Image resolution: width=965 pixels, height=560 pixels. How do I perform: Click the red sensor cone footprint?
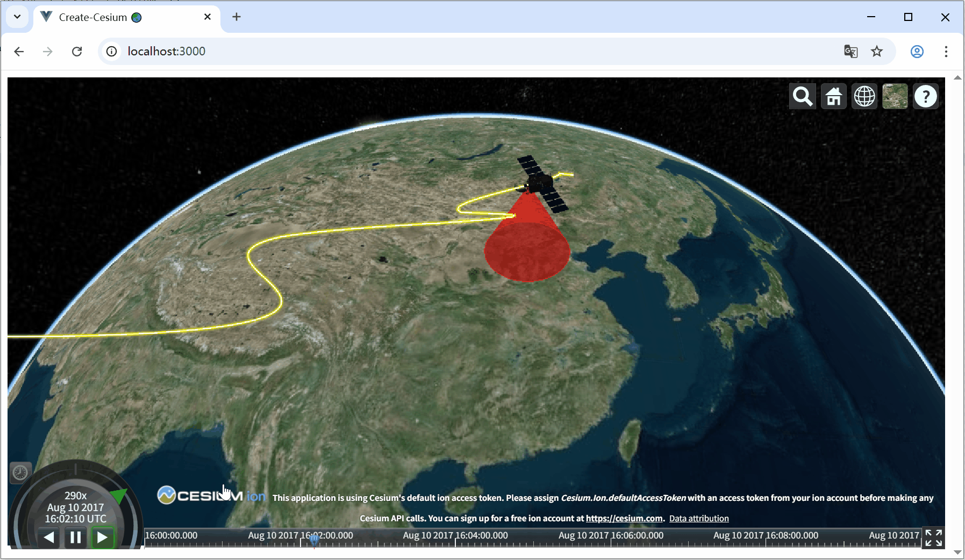coord(527,252)
